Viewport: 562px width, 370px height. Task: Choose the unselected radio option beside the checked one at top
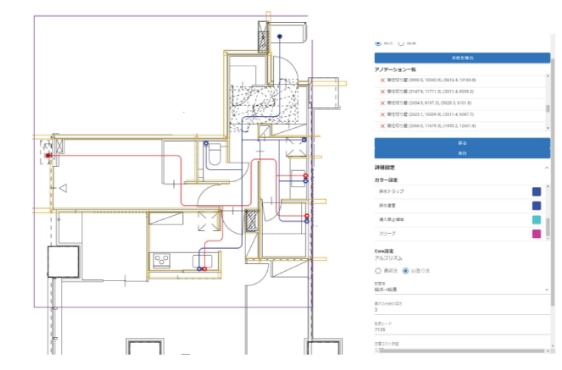coord(401,43)
